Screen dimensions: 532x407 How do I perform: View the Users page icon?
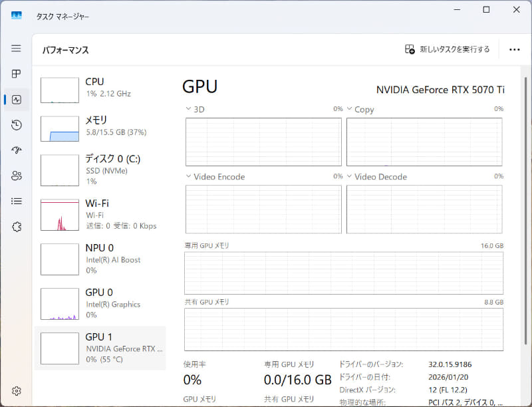coord(16,176)
